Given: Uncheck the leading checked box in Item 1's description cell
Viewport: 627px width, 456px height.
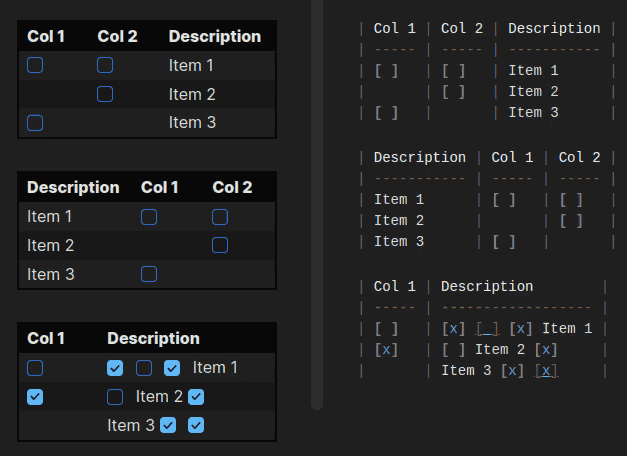Looking at the screenshot, I should pyautogui.click(x=115, y=368).
